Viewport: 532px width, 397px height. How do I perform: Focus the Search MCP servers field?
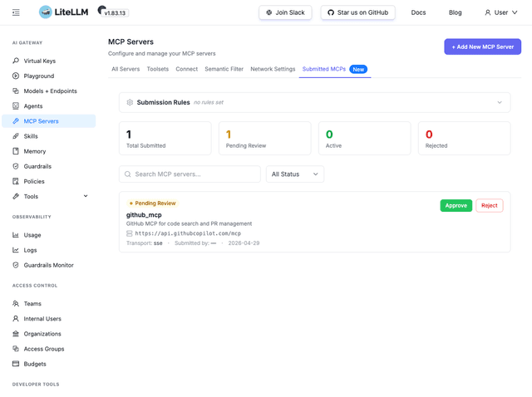pos(190,174)
